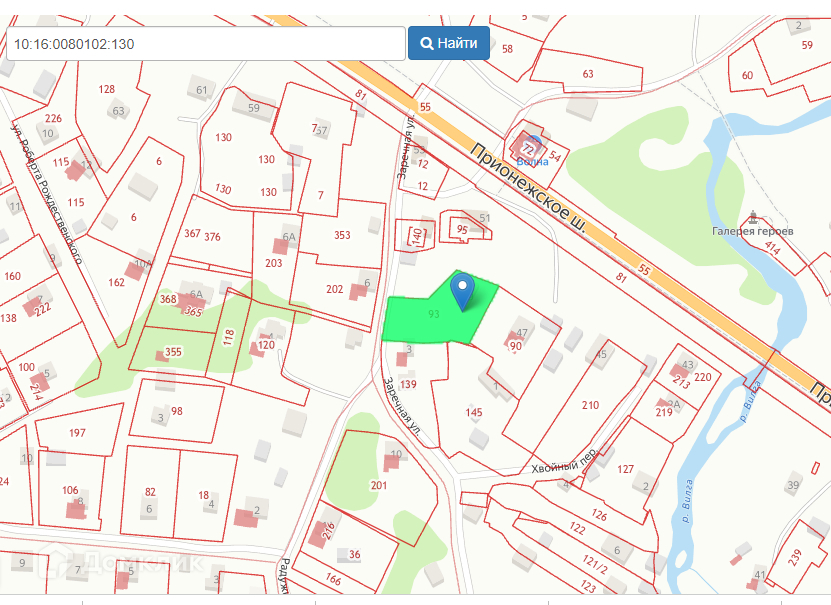
Task: Select parcel number 219
Action: [x=664, y=412]
